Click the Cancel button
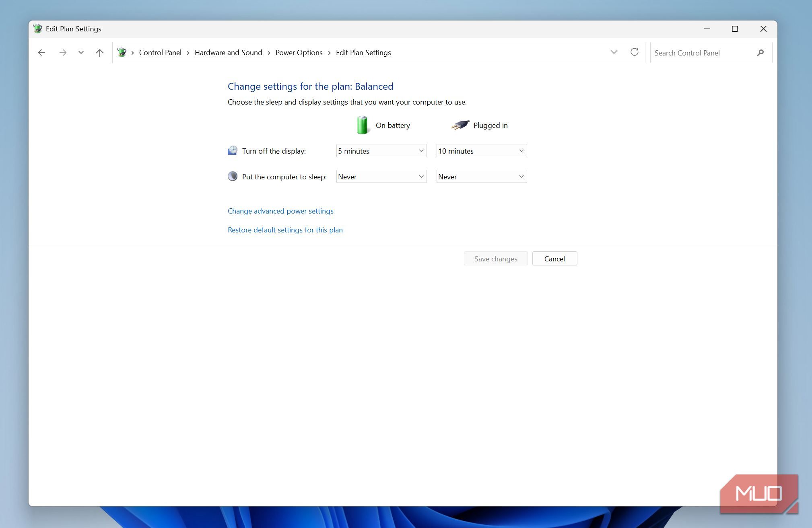The width and height of the screenshot is (812, 528). pyautogui.click(x=554, y=259)
